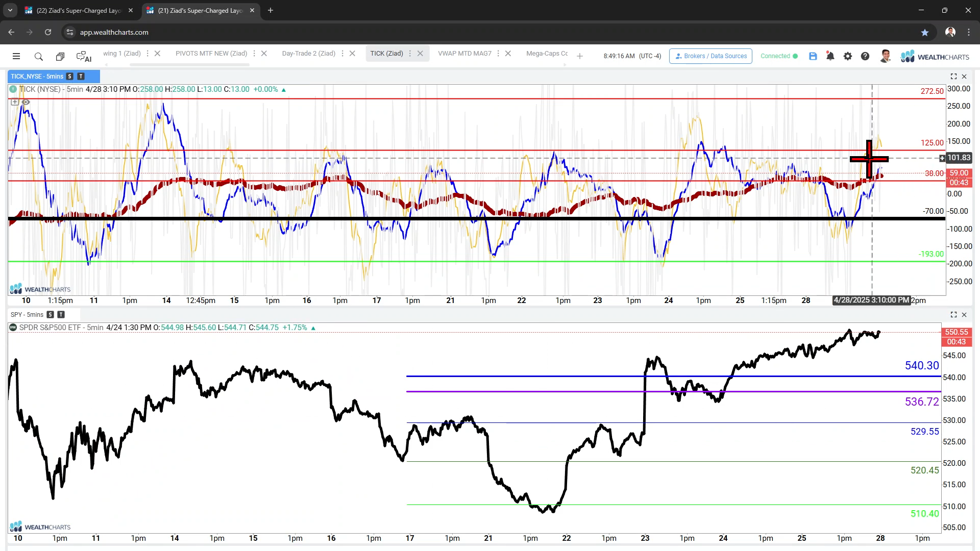This screenshot has width=980, height=551.
Task: Click the green TICK symbol circle icon
Action: (13, 89)
